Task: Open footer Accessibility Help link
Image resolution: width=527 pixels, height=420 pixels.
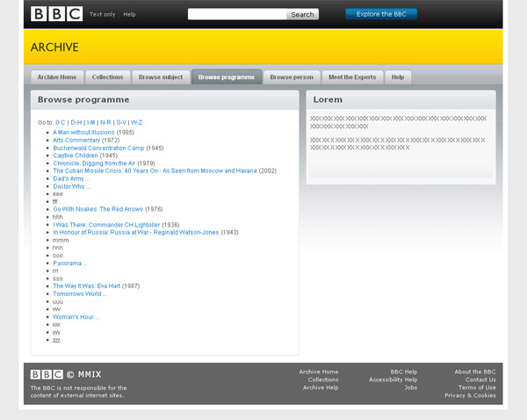Action: click(393, 380)
